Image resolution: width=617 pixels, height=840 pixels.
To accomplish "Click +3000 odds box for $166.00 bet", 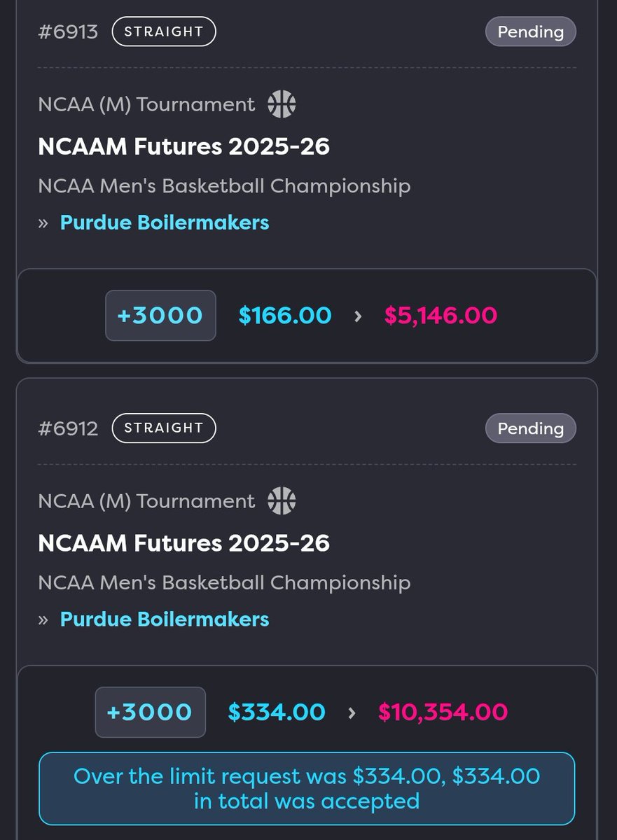I will (x=160, y=316).
